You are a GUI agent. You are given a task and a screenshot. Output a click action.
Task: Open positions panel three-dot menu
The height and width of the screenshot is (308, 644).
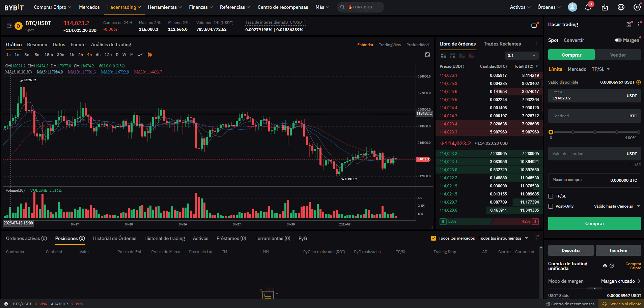point(536,238)
